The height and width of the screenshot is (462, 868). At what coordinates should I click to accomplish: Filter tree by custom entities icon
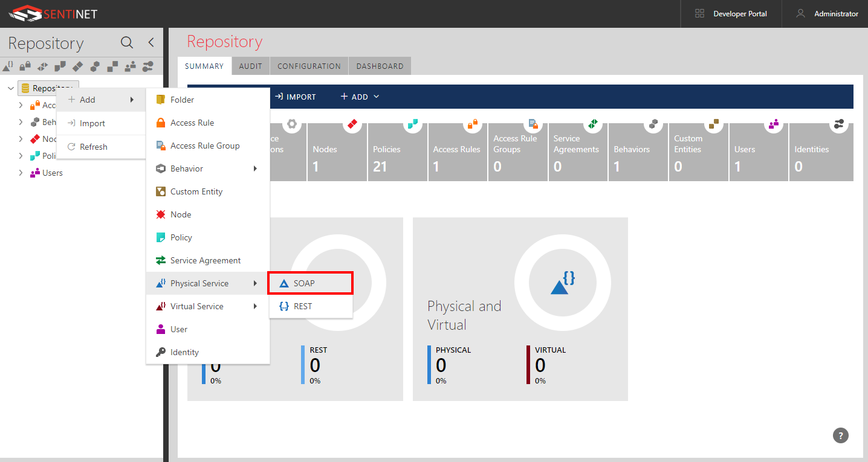point(112,66)
